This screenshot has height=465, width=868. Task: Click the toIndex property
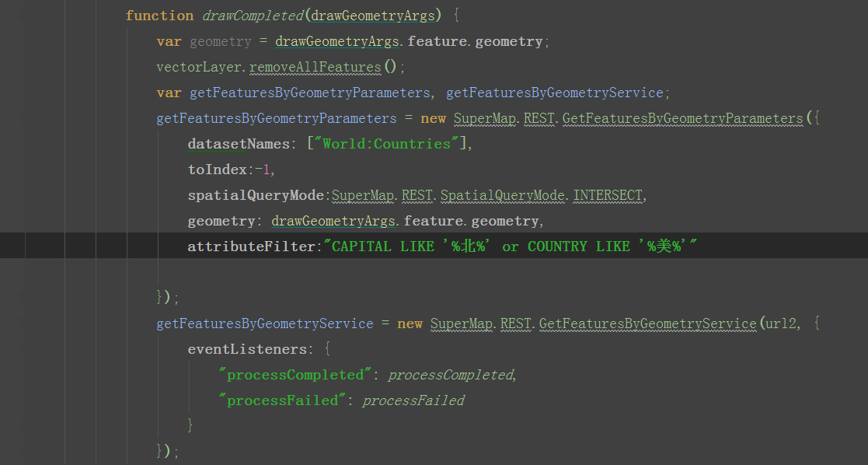tap(217, 170)
